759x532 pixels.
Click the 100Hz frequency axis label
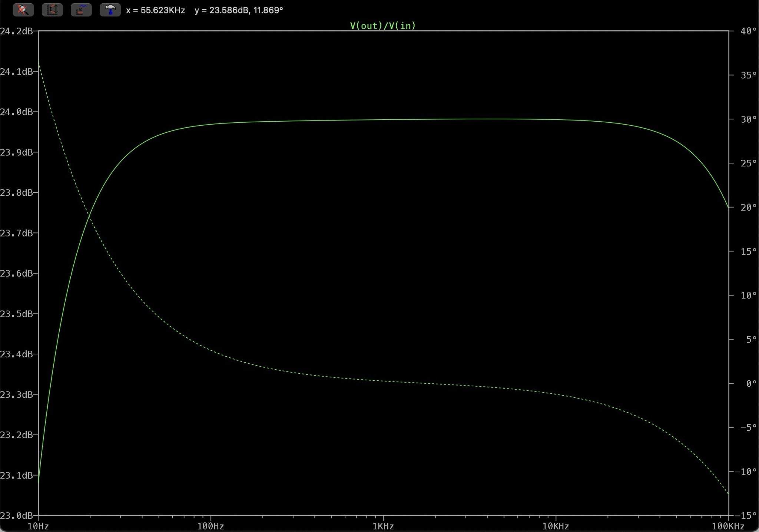(211, 526)
